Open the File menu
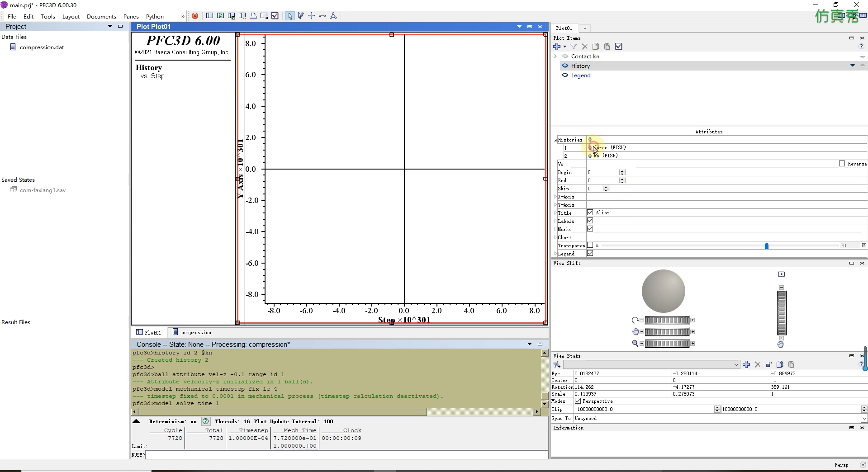Viewport: 868px width, 472px height. [12, 16]
